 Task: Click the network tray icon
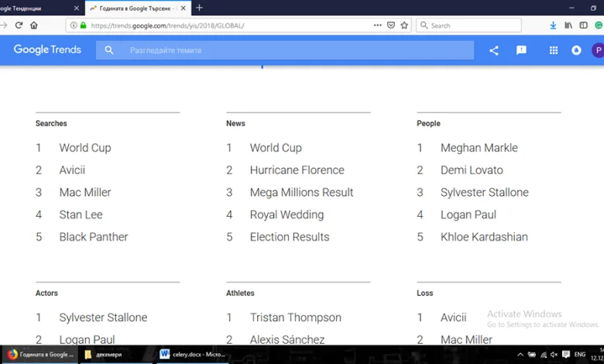544,355
